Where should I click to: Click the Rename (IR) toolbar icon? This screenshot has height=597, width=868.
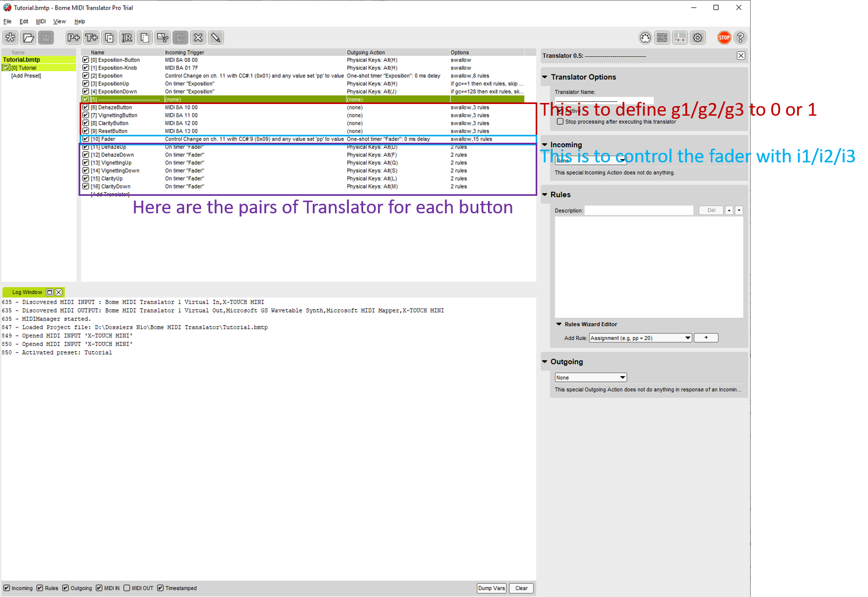coord(127,38)
